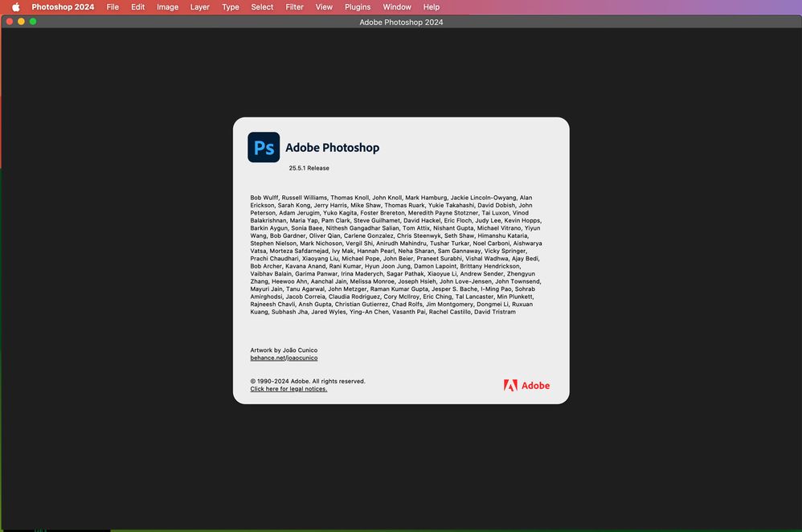Click the Ps logo icon in About dialog
Viewport: 802px width, 532px height.
coord(264,147)
